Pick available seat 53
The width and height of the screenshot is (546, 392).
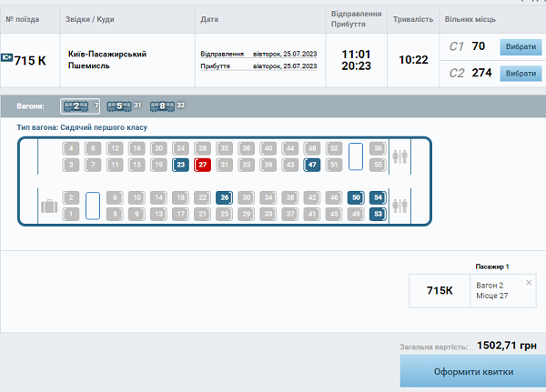tap(378, 214)
